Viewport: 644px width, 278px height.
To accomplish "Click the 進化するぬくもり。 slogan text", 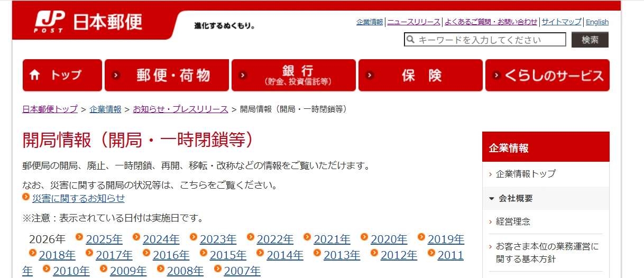I will [225, 25].
